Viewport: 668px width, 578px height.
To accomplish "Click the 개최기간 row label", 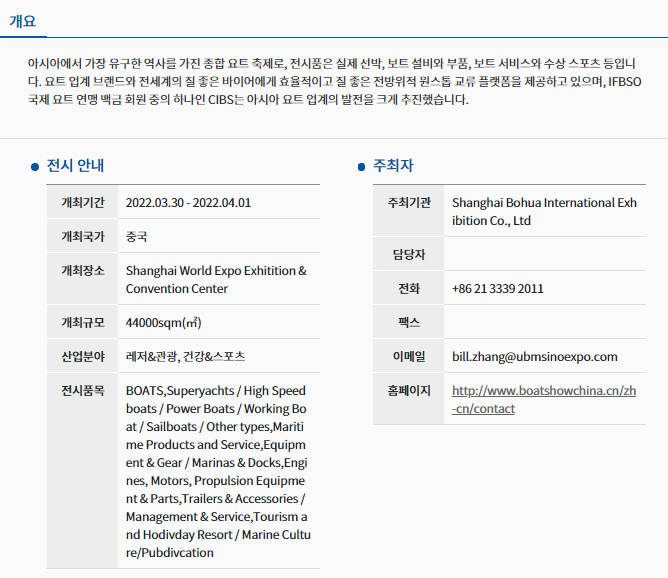I will click(83, 202).
